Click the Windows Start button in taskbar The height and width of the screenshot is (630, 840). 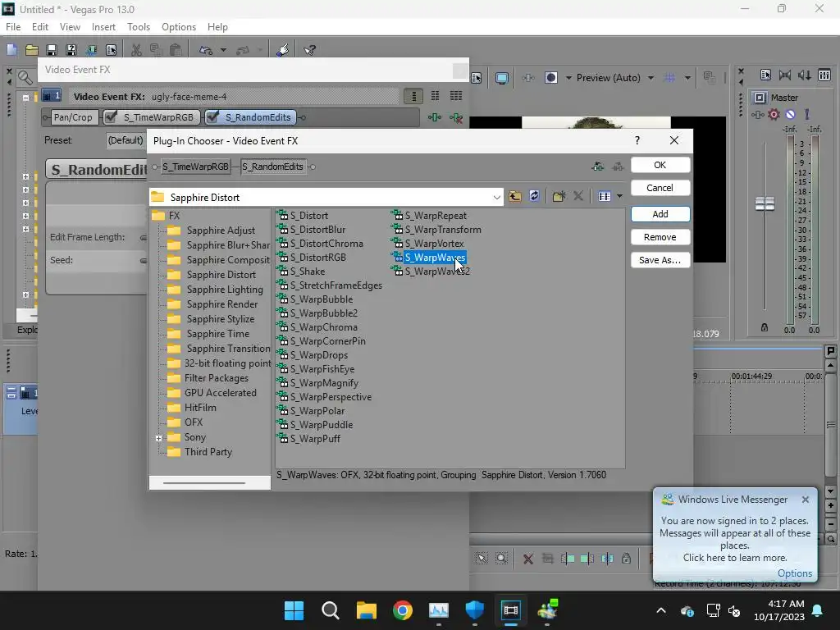(294, 610)
